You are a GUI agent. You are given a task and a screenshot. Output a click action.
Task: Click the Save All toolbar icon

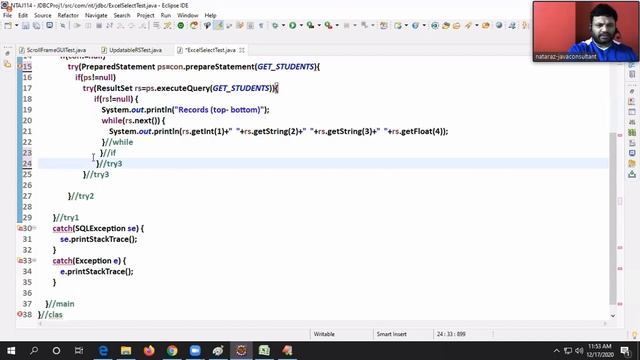(x=36, y=25)
